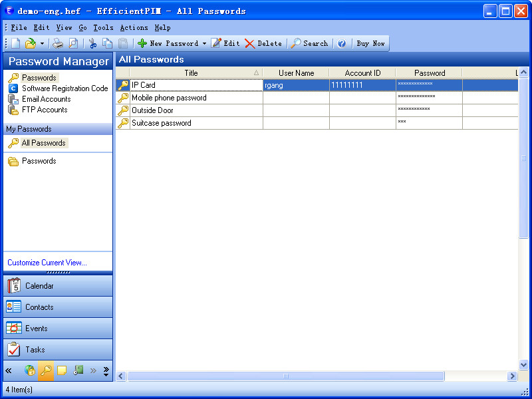
Task: Click the Customize Current View link
Action: click(x=47, y=263)
